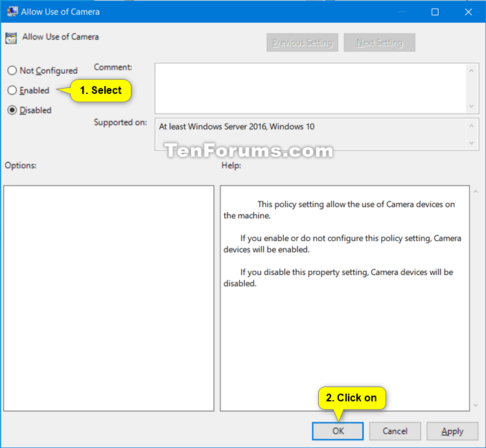The image size is (486, 448).
Task: Click the Apply button
Action: coord(452,431)
